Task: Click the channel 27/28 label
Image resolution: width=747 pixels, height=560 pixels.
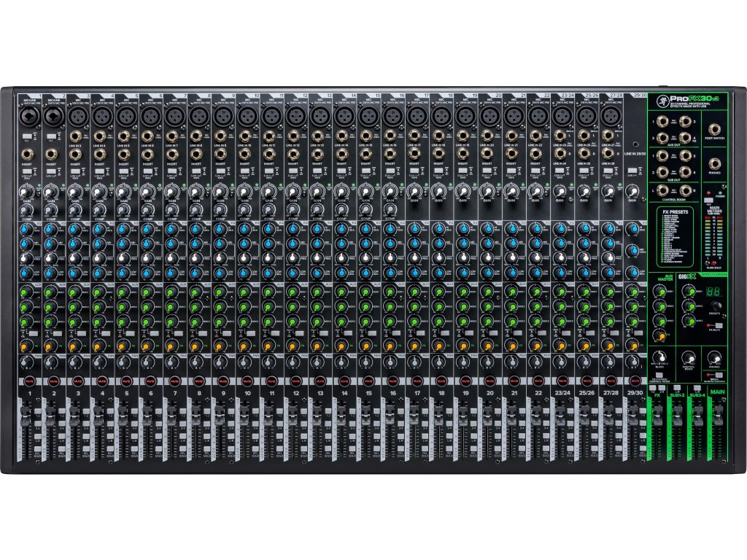Action: click(611, 393)
